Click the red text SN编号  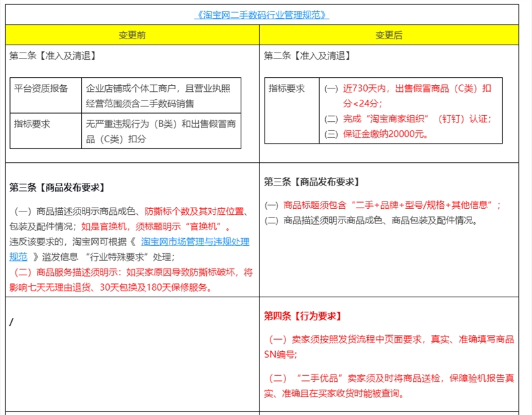click(x=280, y=354)
